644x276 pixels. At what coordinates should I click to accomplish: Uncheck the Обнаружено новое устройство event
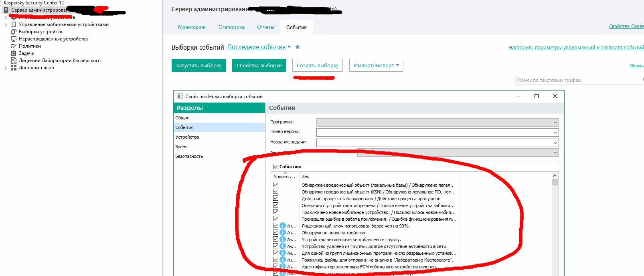275,232
